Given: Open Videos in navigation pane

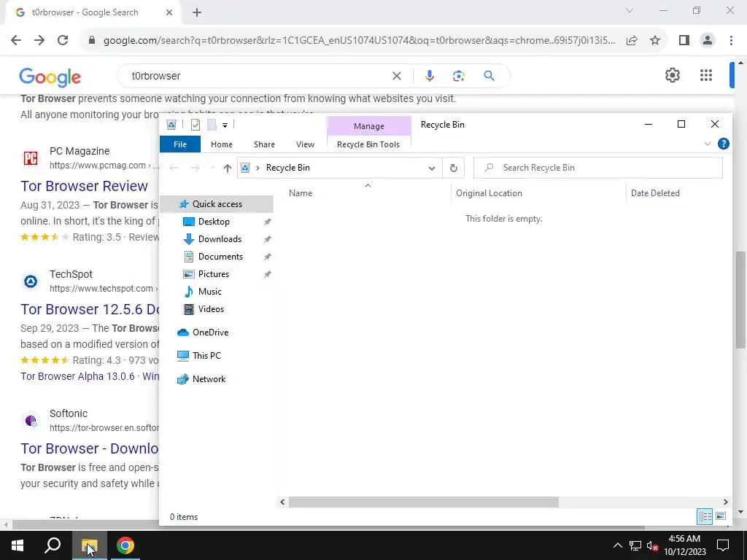Looking at the screenshot, I should point(211,309).
